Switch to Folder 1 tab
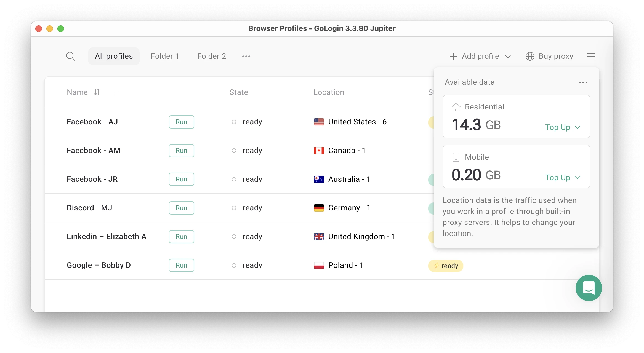The width and height of the screenshot is (644, 353). click(165, 56)
